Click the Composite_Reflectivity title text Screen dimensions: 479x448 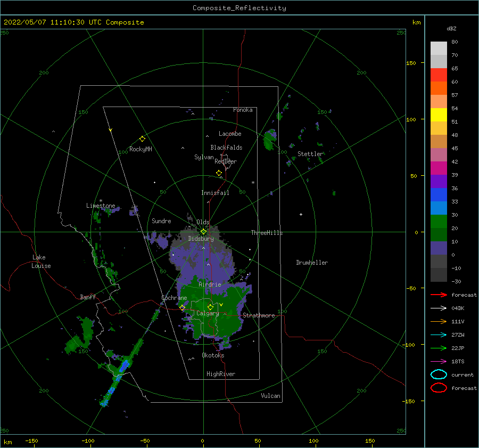tap(240, 8)
